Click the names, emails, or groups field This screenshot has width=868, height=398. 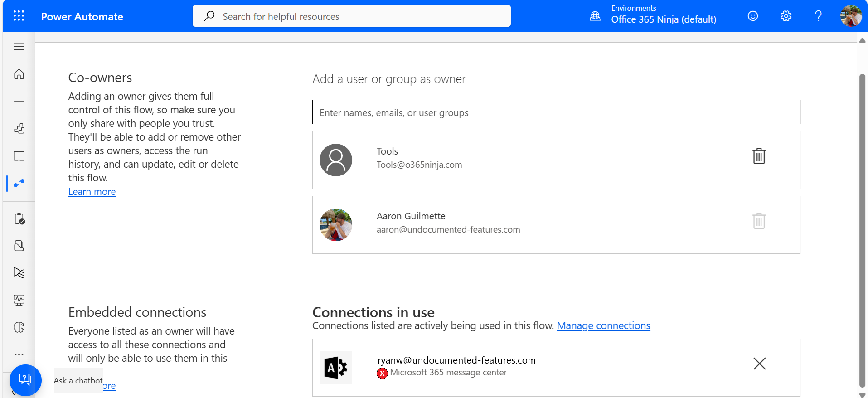[556, 112]
